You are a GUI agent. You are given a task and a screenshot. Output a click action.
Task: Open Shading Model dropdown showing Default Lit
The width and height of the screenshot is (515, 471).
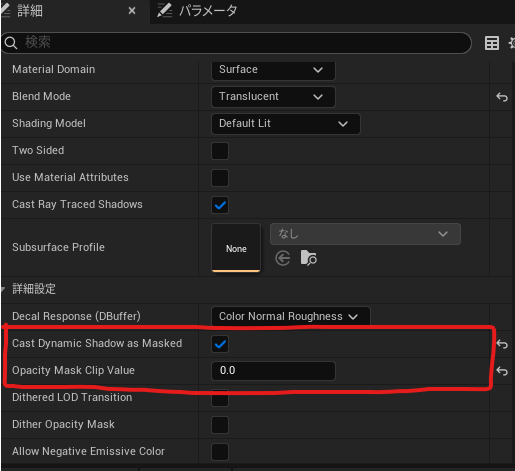(286, 124)
